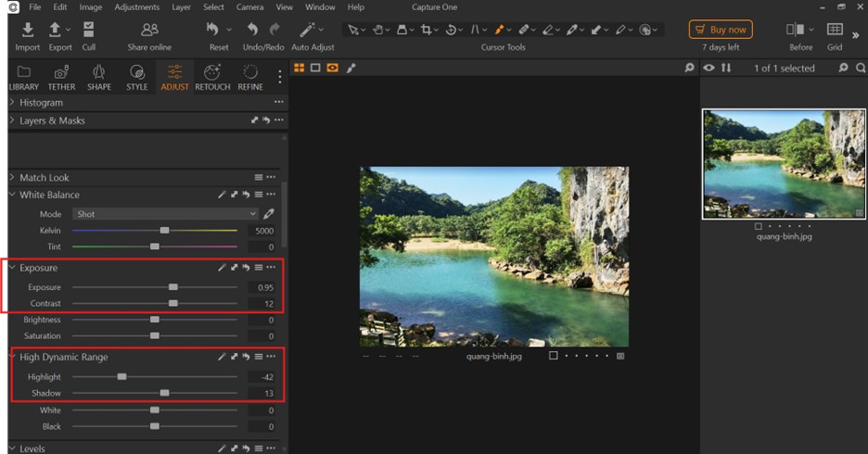Open the File menu

pos(35,7)
